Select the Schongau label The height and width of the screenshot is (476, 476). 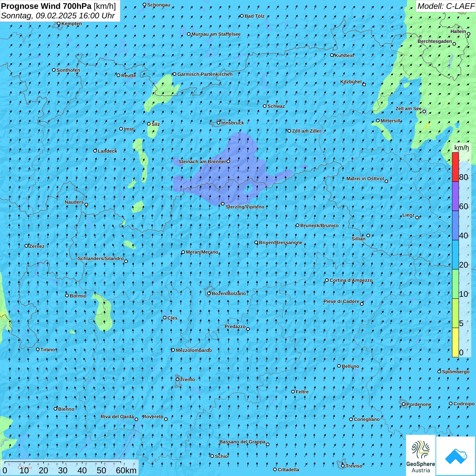click(x=159, y=5)
